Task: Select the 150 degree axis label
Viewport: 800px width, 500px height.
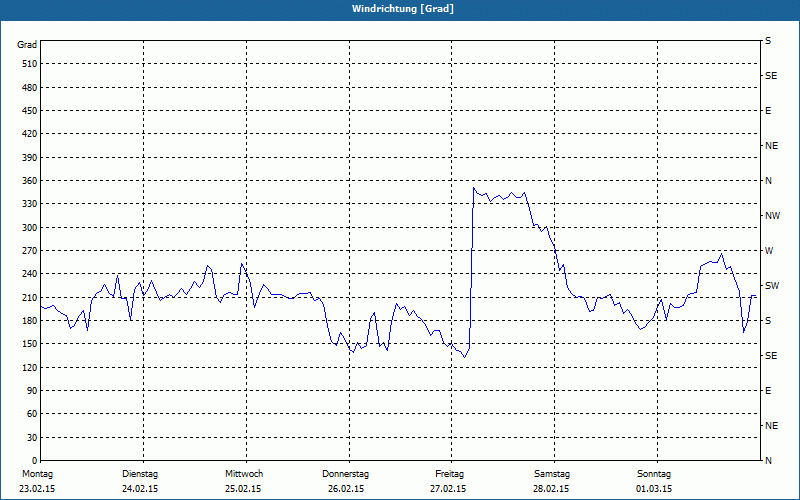Action: pyautogui.click(x=30, y=344)
